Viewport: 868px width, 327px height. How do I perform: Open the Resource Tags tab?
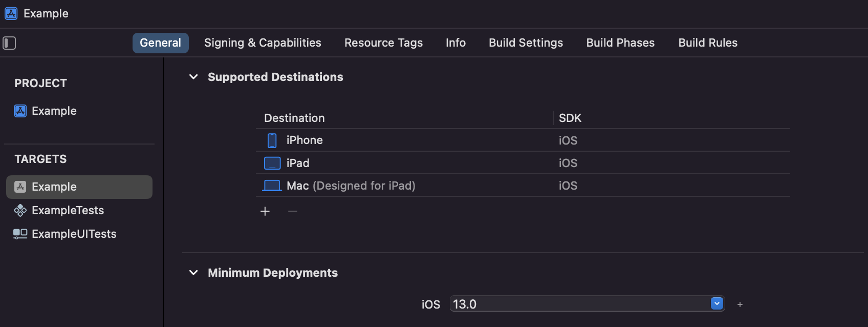[x=384, y=43]
